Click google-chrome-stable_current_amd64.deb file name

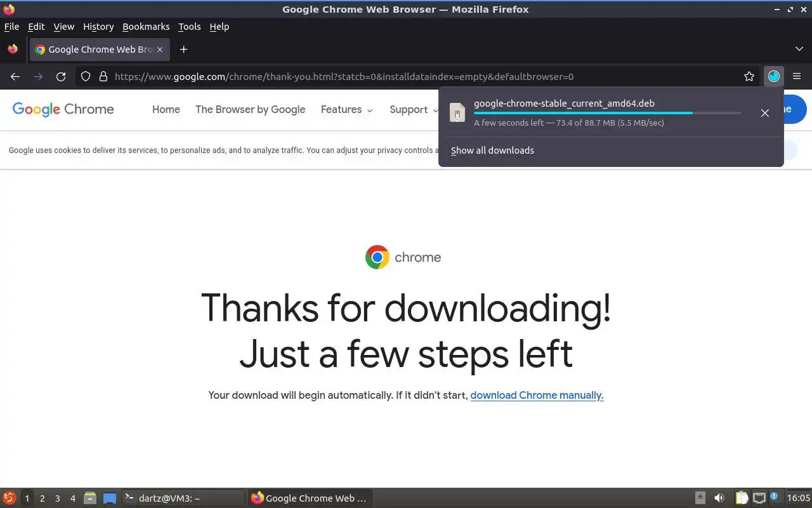pyautogui.click(x=564, y=104)
